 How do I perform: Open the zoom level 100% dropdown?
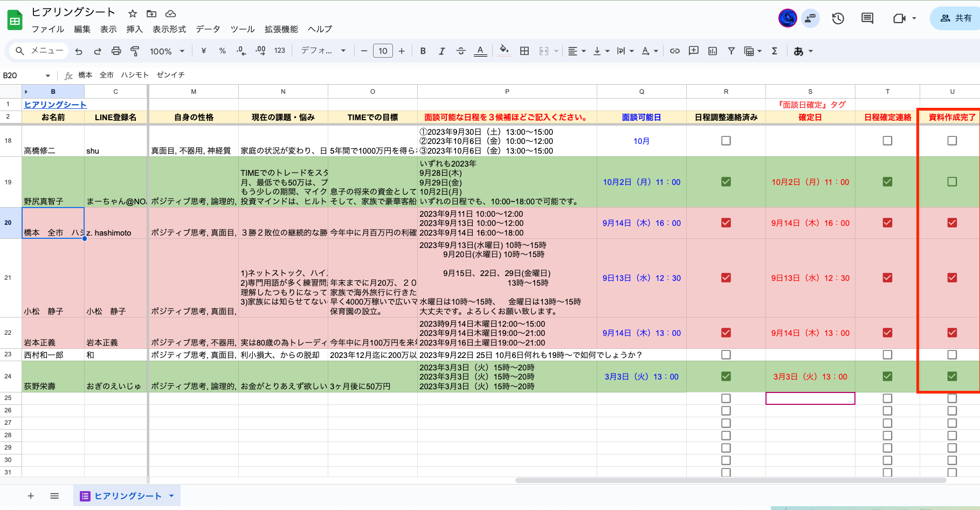point(167,51)
